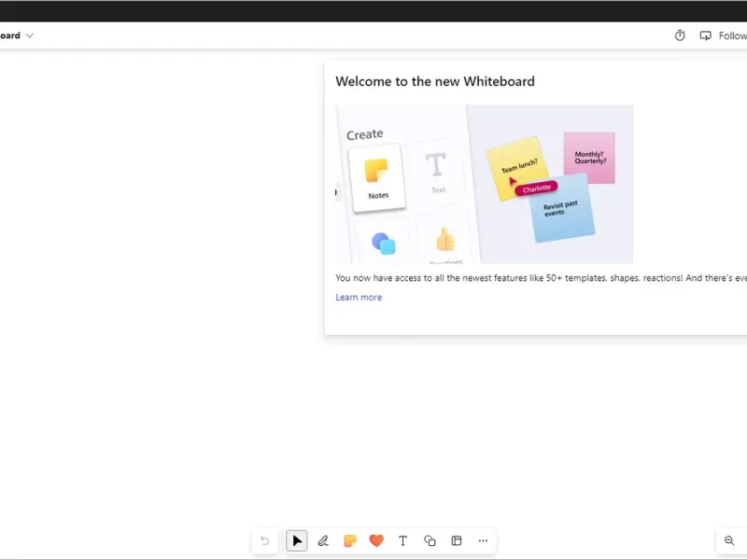
Task: Click the Follow presenter icon
Action: pos(706,35)
